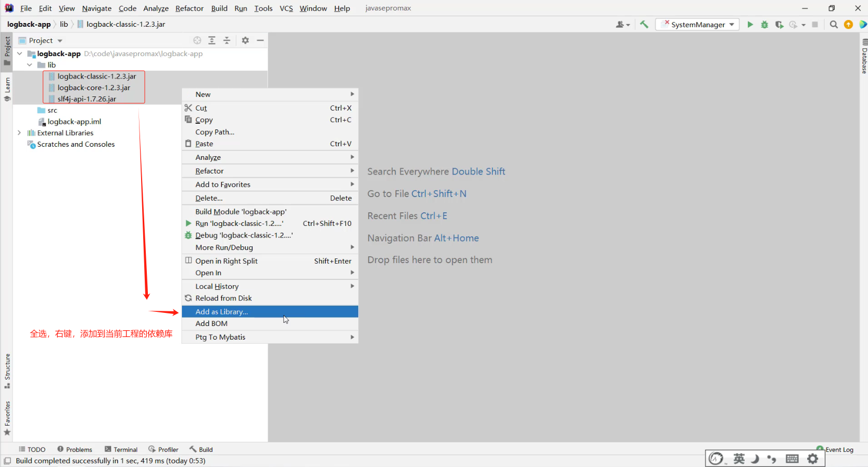Choose Reload from Disk

coord(270,298)
